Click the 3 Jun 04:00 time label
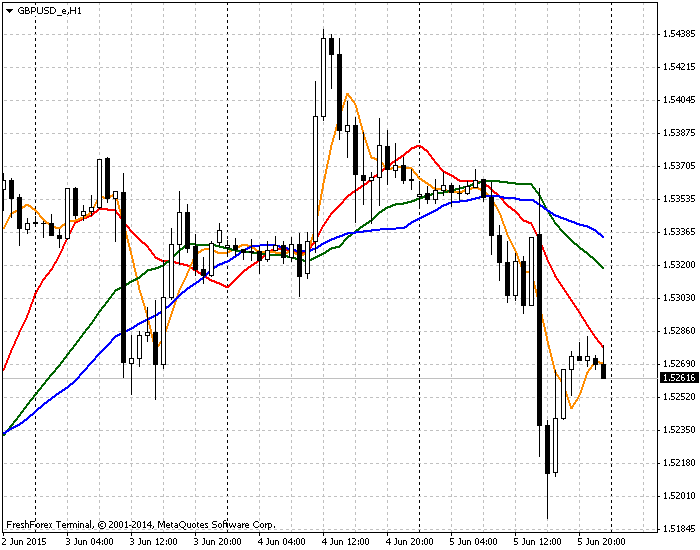The width and height of the screenshot is (700, 550). (90, 542)
